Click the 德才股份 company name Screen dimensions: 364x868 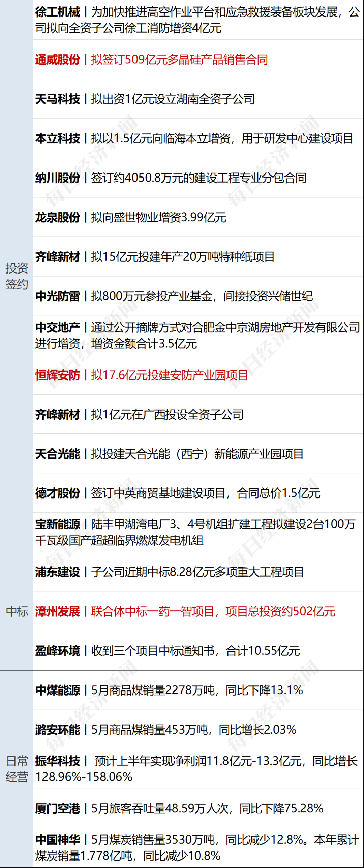[x=58, y=493]
